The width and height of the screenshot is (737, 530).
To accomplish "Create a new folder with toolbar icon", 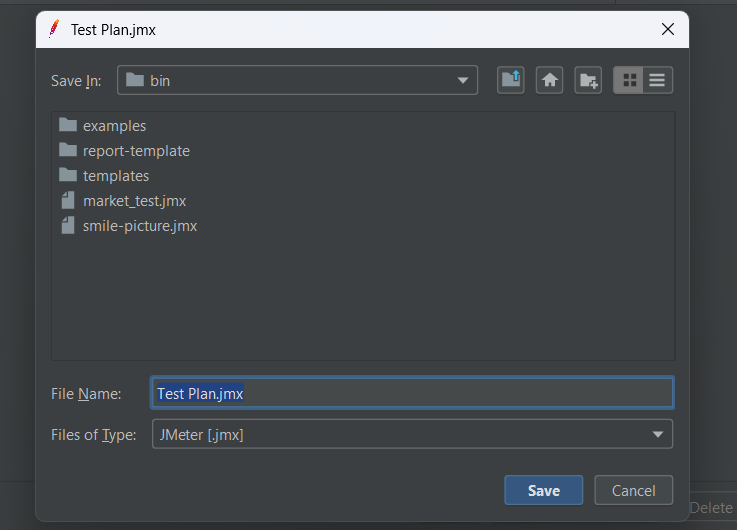I will pos(588,81).
